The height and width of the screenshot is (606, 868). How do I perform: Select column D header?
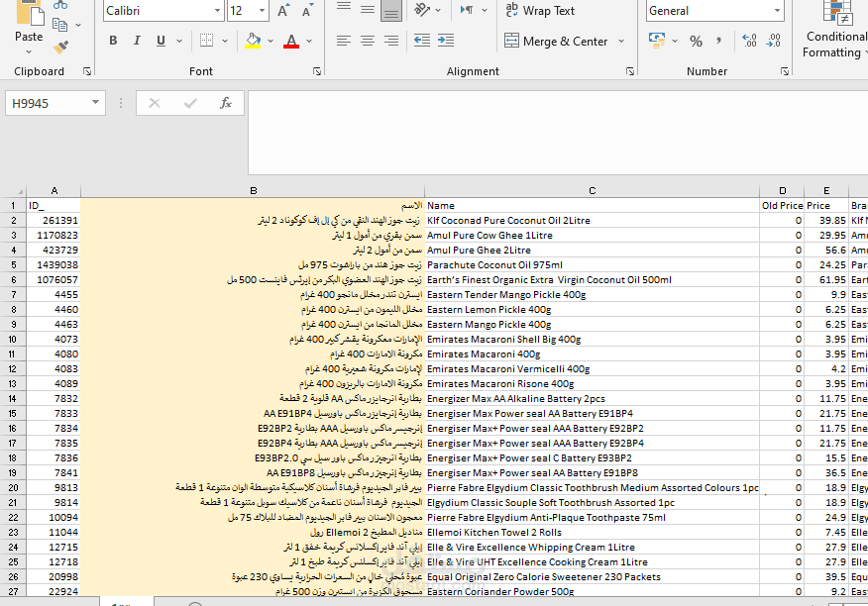(782, 191)
